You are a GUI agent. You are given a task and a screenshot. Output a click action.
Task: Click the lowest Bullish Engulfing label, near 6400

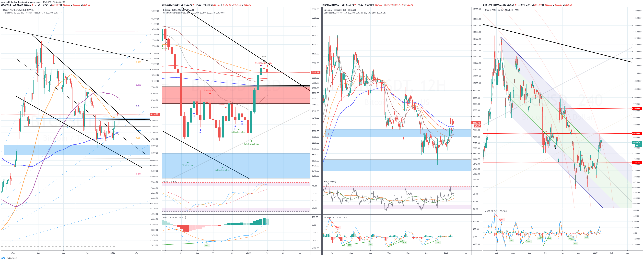pos(222,170)
